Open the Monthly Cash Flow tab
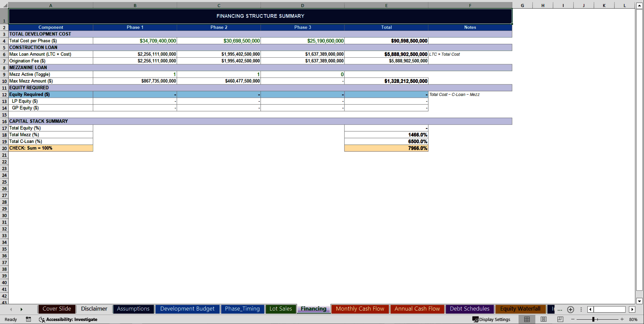The image size is (644, 324). tap(360, 309)
